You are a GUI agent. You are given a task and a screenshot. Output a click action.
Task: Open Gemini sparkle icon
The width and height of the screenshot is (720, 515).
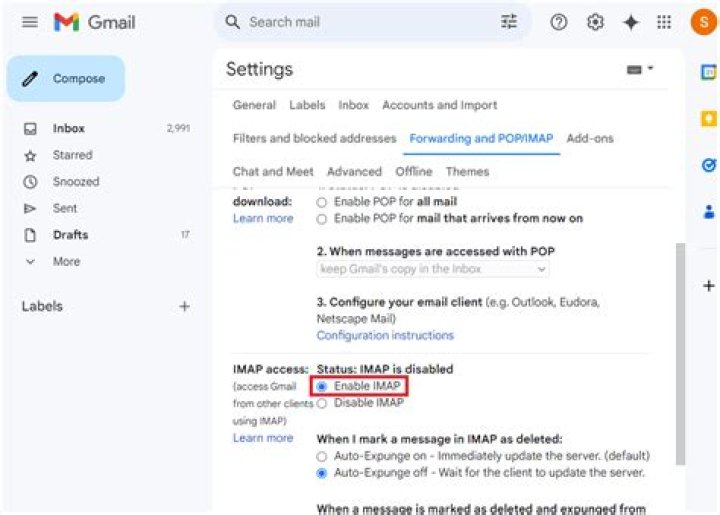tap(630, 22)
